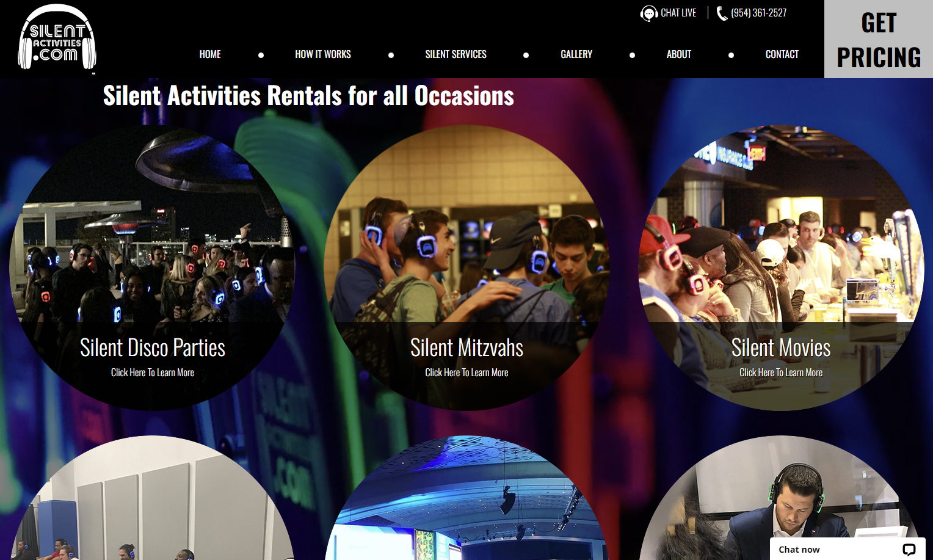This screenshot has height=560, width=933.
Task: Click the Chat Live speech bubble icon
Action: [648, 13]
